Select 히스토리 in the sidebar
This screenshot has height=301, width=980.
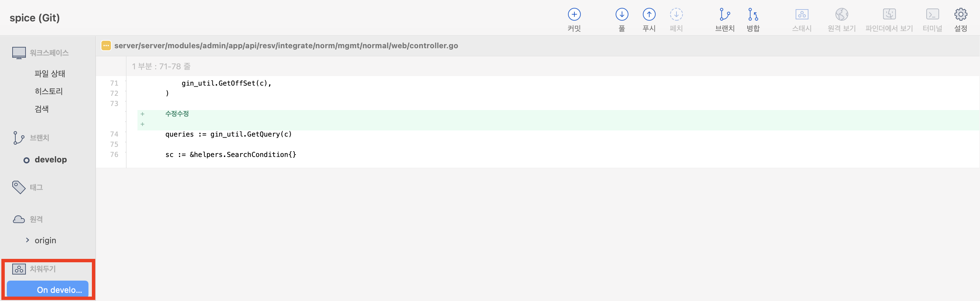49,91
